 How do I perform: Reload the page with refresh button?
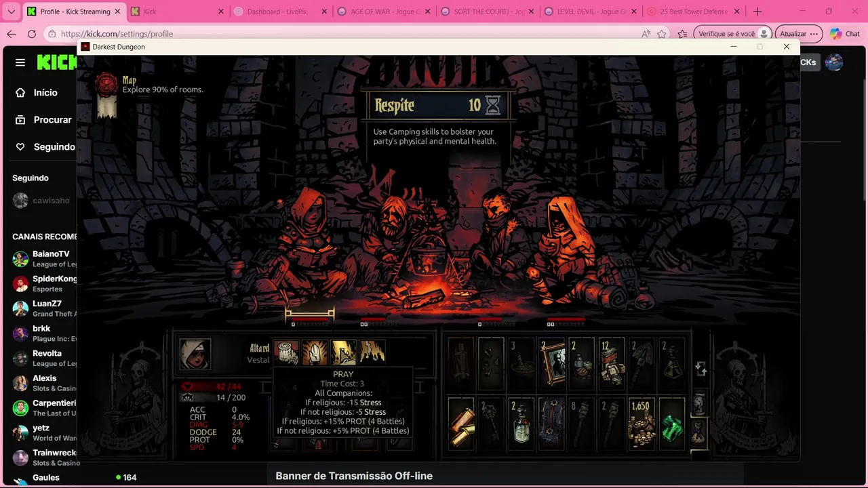tap(32, 34)
